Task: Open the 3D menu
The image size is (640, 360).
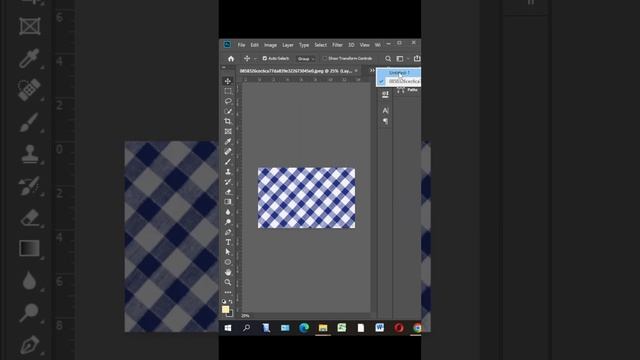Action: 351,45
